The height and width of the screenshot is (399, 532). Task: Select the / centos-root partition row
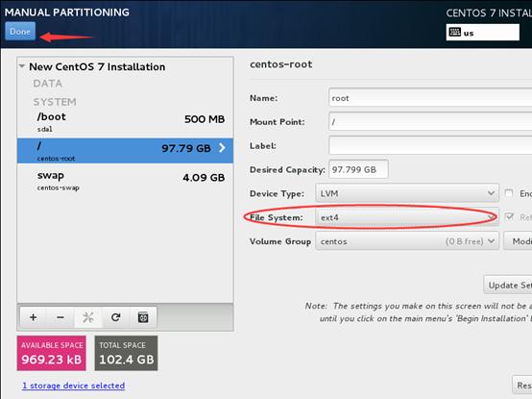pyautogui.click(x=125, y=151)
